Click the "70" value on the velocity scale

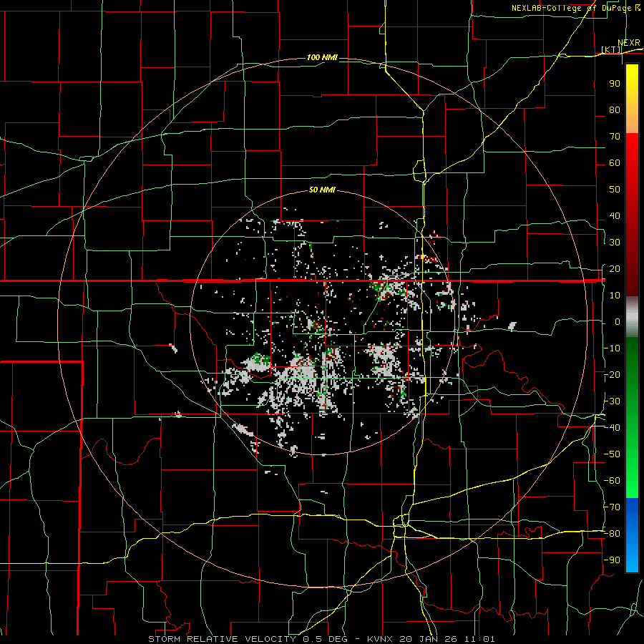pyautogui.click(x=615, y=137)
